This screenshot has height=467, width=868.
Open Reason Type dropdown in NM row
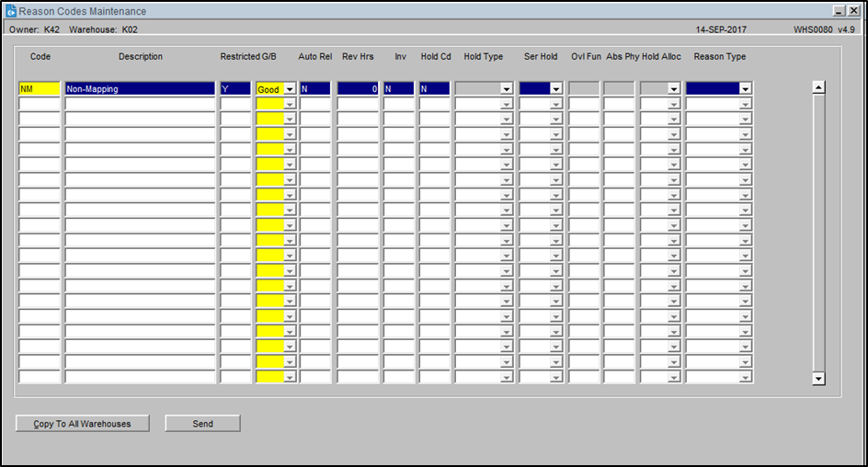pos(745,88)
